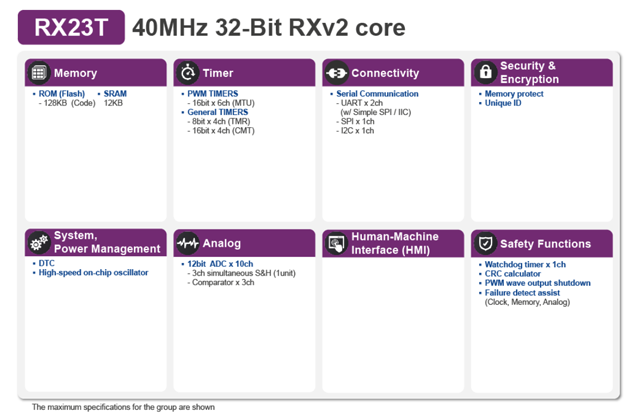Click the 12KB SRAM value
Viewport: 631px width, 414px height.
[113, 103]
